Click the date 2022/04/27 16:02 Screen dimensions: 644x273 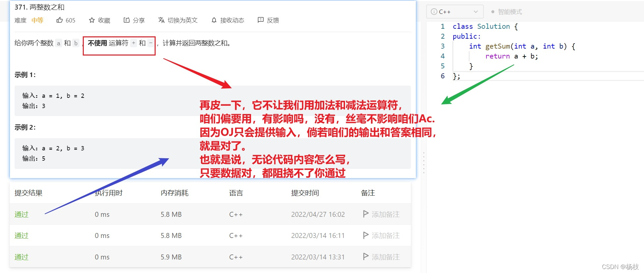318,214
